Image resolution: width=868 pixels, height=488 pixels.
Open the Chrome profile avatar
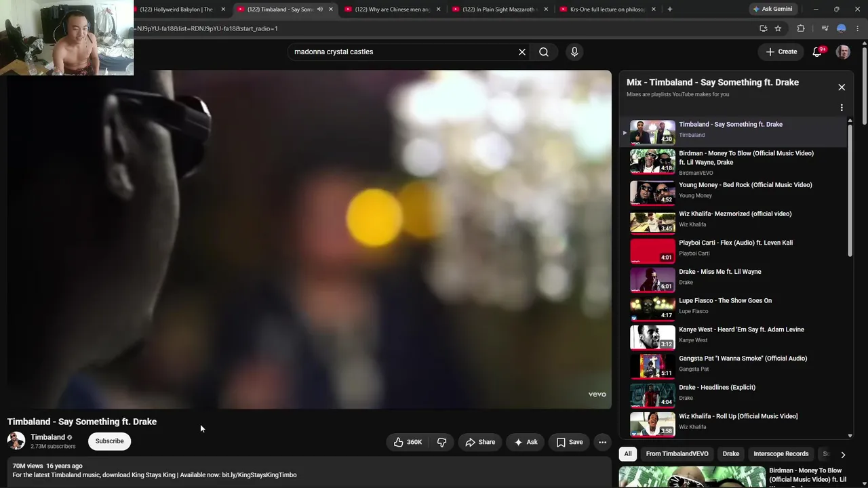tap(841, 28)
